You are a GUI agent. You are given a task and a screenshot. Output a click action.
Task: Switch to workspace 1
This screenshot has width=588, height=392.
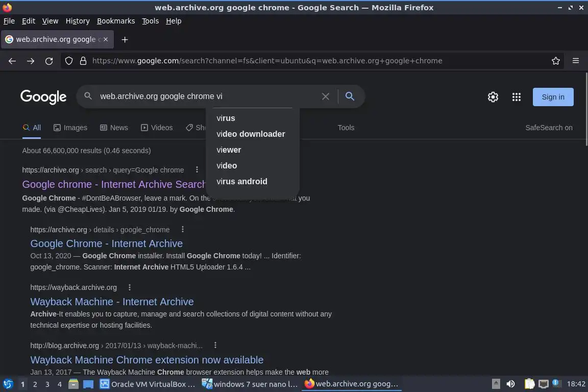[x=22, y=384]
